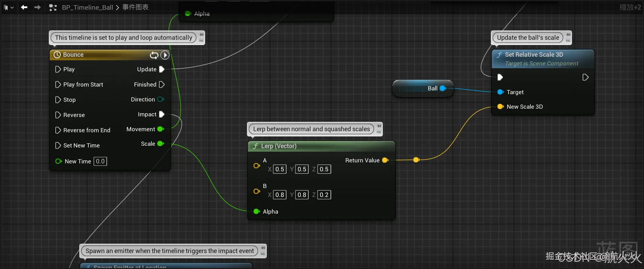The image size is (644, 269).
Task: Edit the A vector Y value field
Action: click(x=302, y=169)
